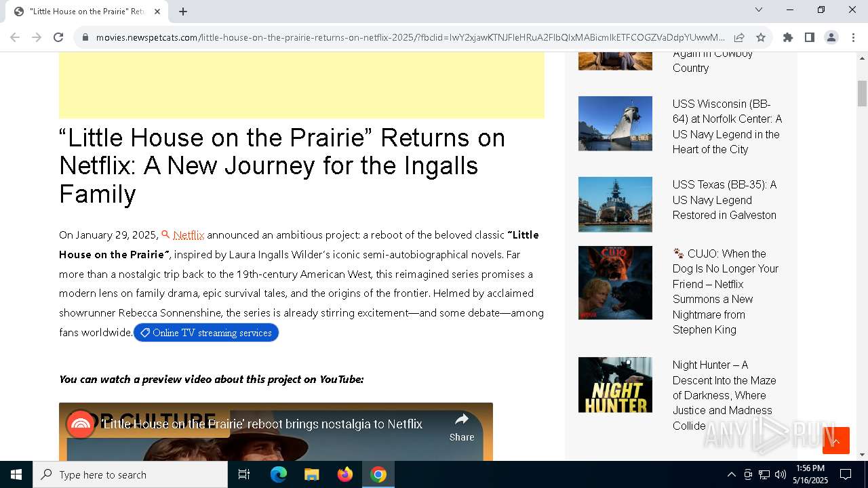
Task: Open Chrome three-dot menu
Action: tap(853, 37)
